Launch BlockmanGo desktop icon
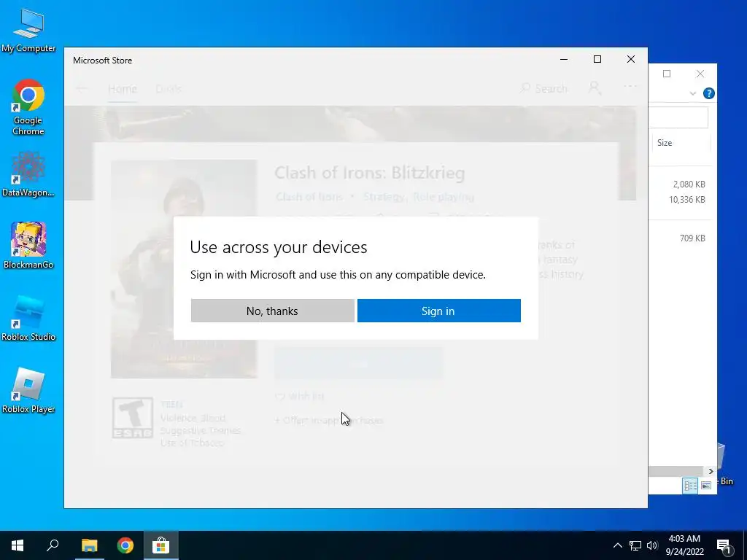Viewport: 747px width, 560px height. (x=28, y=246)
